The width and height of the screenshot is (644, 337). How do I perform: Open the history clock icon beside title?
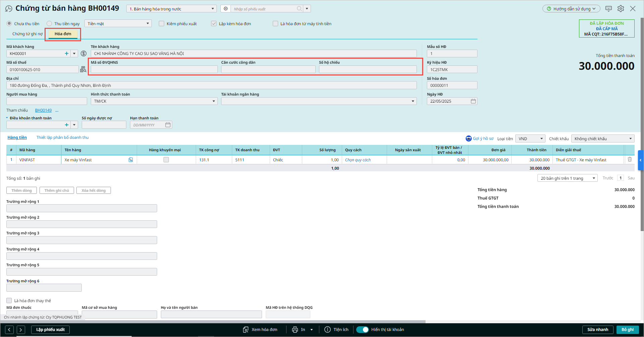pyautogui.click(x=9, y=9)
